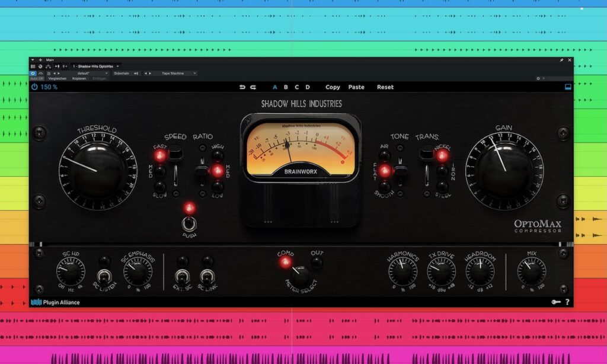
Task: Click the curve icon beside the bypass button
Action: pos(41,73)
